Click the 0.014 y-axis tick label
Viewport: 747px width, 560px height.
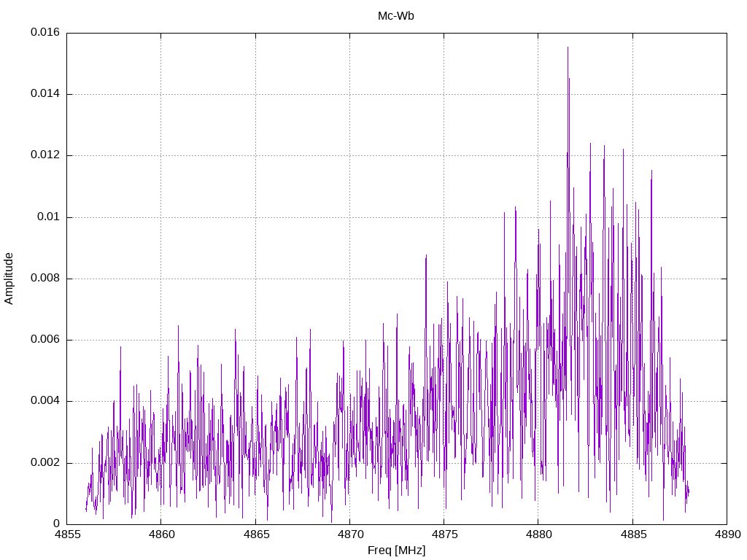coord(44,94)
